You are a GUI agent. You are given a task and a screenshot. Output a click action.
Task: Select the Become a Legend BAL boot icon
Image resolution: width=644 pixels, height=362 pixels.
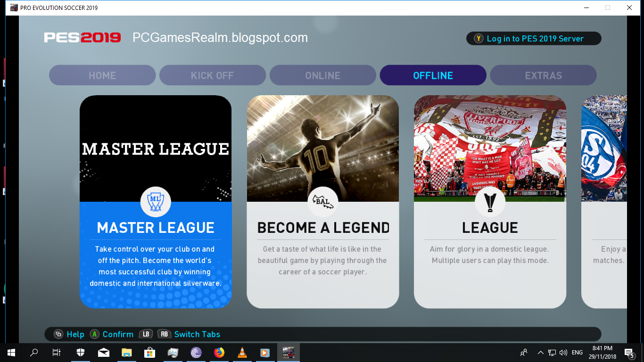pos(322,202)
